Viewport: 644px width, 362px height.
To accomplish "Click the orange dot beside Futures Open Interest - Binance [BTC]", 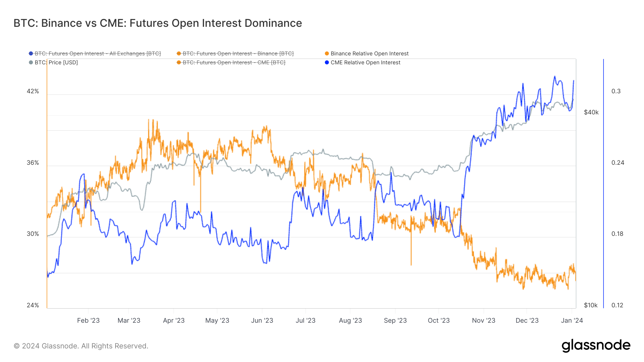I will (179, 54).
